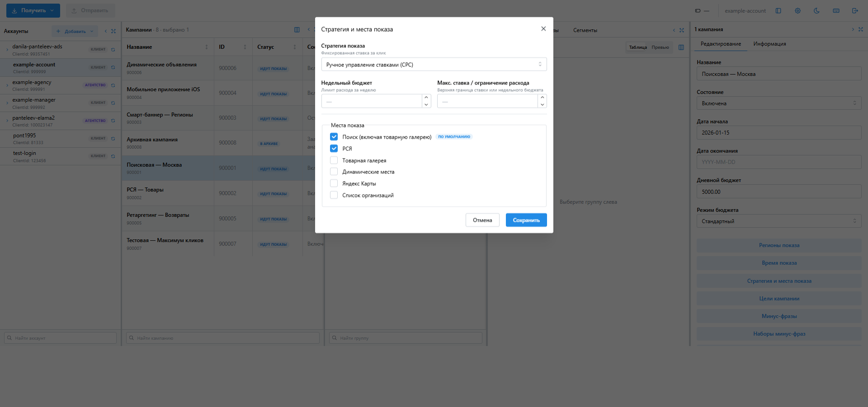
Task: Expand the example-manager account
Action: (x=7, y=103)
